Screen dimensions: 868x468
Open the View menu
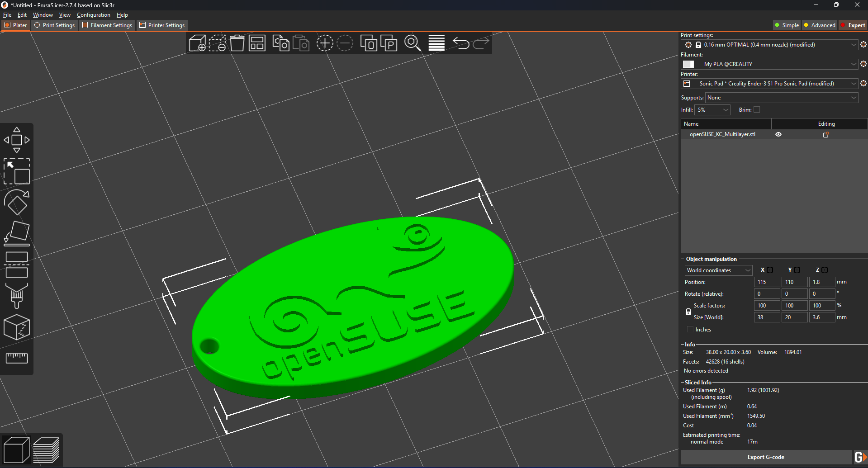click(x=65, y=15)
